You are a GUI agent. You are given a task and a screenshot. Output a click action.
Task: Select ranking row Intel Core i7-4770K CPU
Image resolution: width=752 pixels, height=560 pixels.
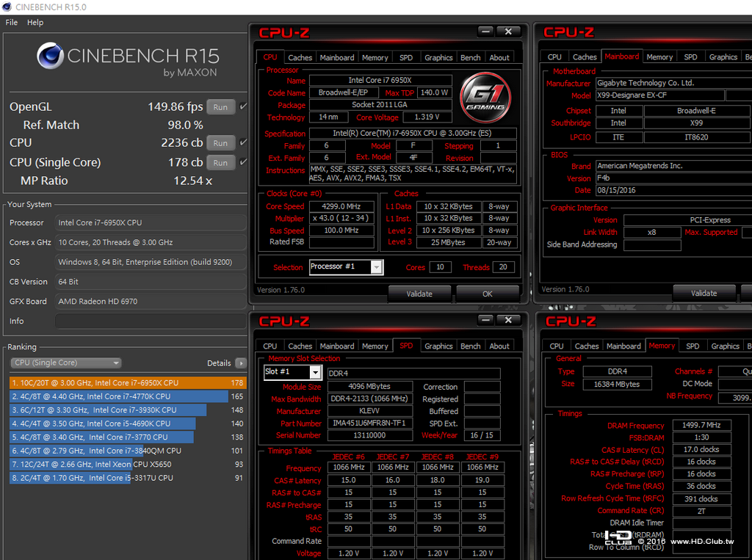pyautogui.click(x=128, y=396)
